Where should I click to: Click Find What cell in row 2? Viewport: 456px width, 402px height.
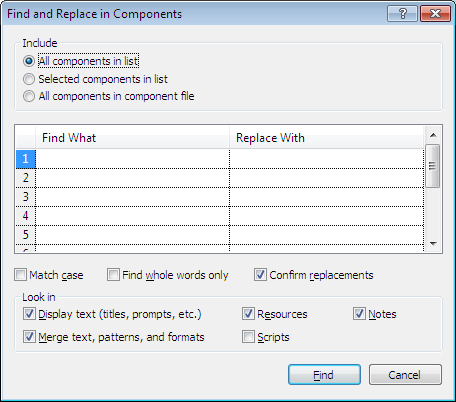coord(132,178)
